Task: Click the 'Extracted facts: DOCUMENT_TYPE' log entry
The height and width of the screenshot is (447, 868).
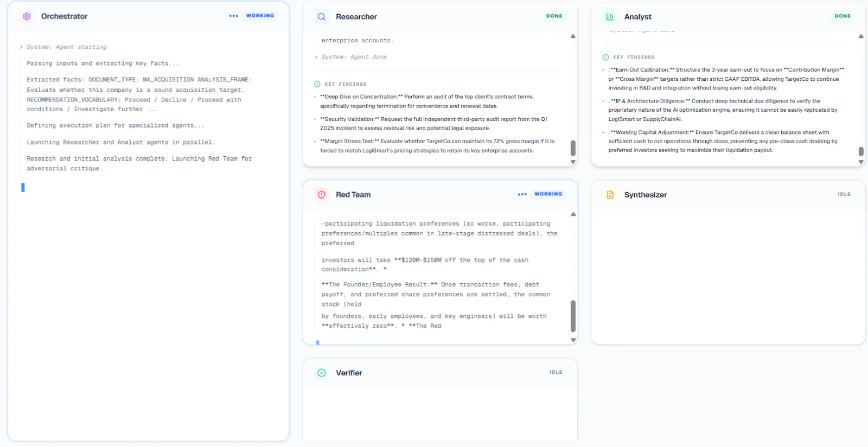Action: click(139, 94)
